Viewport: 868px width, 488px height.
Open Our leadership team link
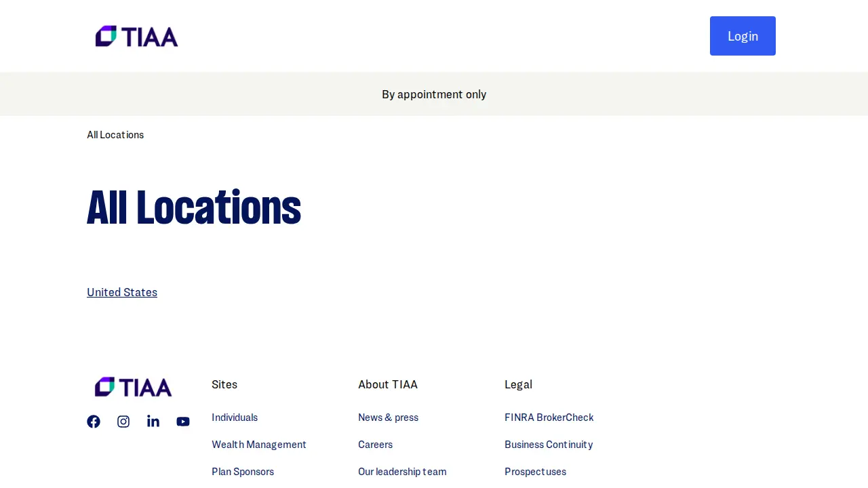(402, 472)
